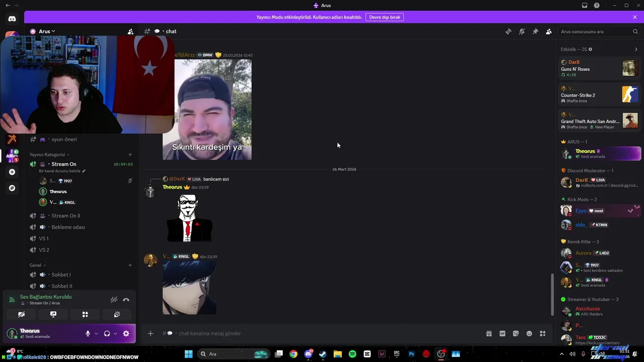Screen dimensions: 644x362
Task: Join the VS 1 voice channel
Action: pyautogui.click(x=44, y=238)
